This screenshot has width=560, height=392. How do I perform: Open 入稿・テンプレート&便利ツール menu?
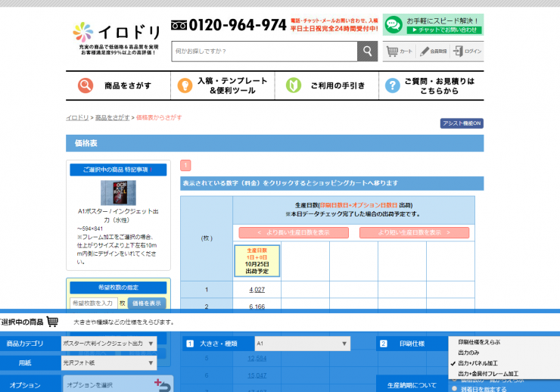click(x=222, y=86)
